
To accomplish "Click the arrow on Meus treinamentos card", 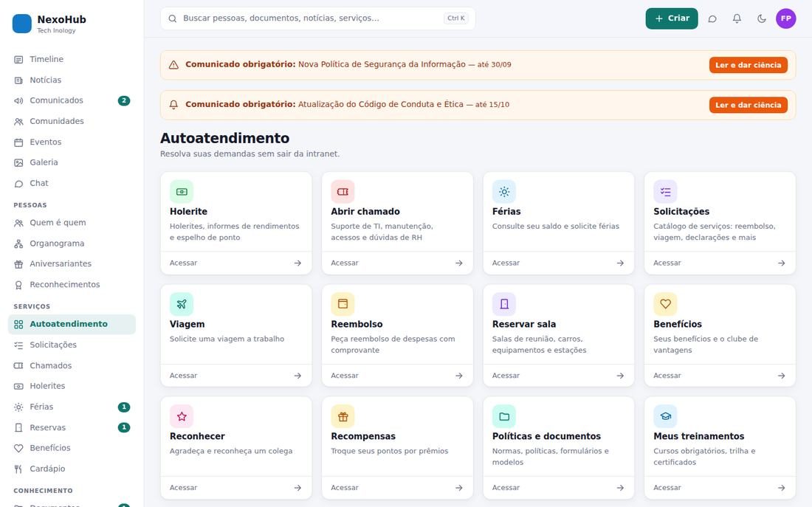I will pos(782,488).
